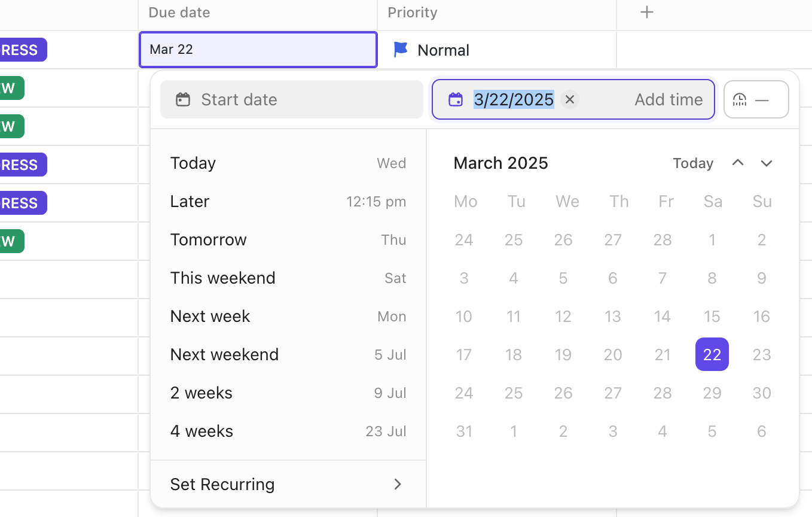
Task: Go to previous month with up chevron
Action: tap(738, 163)
